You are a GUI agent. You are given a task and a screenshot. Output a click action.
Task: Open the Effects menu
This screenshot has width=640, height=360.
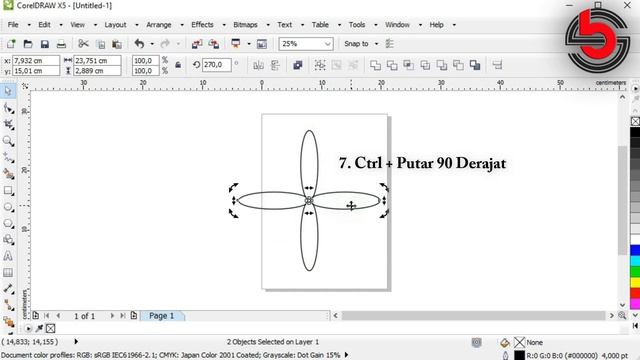point(202,24)
